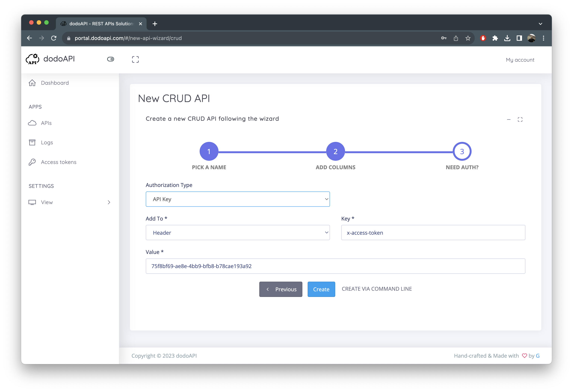Toggle the sidebar collapse switch icon

point(110,59)
